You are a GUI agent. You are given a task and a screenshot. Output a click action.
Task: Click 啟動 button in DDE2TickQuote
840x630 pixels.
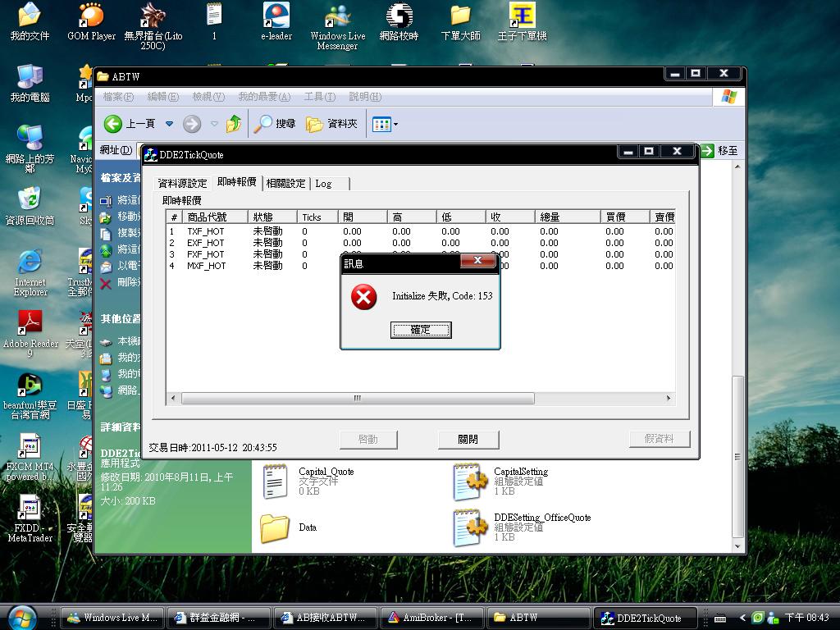[x=368, y=440]
